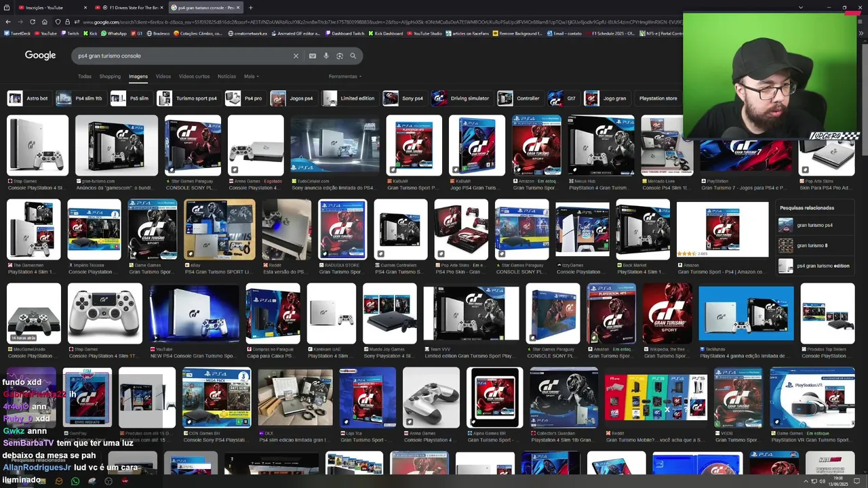Image resolution: width=868 pixels, height=488 pixels.
Task: Open the F1 Schedule 2025 bookmark
Action: tap(609, 33)
